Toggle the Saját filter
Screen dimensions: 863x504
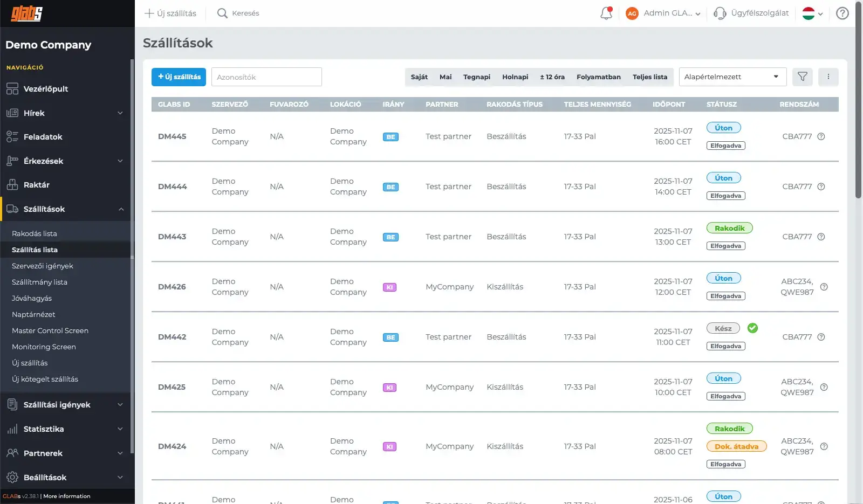419,77
